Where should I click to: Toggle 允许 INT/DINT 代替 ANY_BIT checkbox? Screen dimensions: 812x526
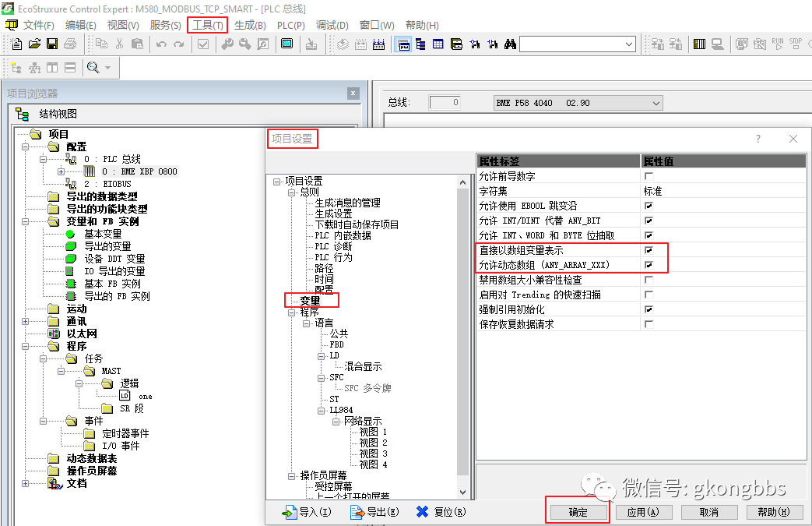(x=649, y=221)
